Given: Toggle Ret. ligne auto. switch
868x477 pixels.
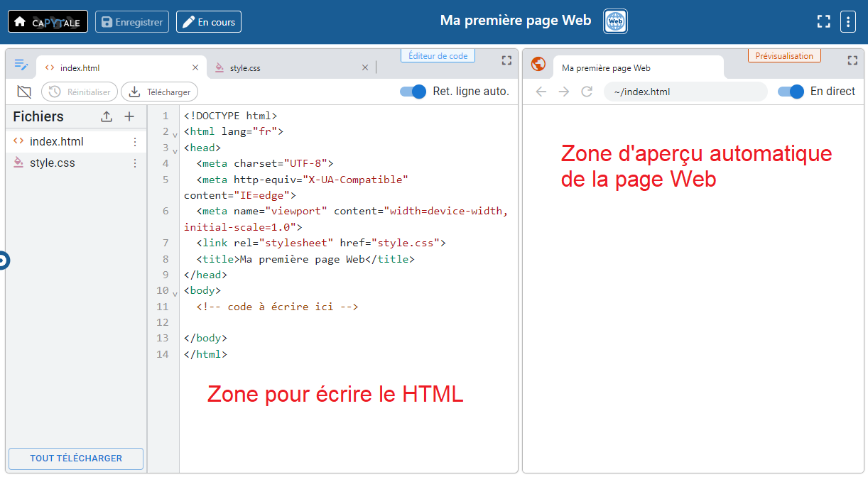Looking at the screenshot, I should click(x=413, y=91).
